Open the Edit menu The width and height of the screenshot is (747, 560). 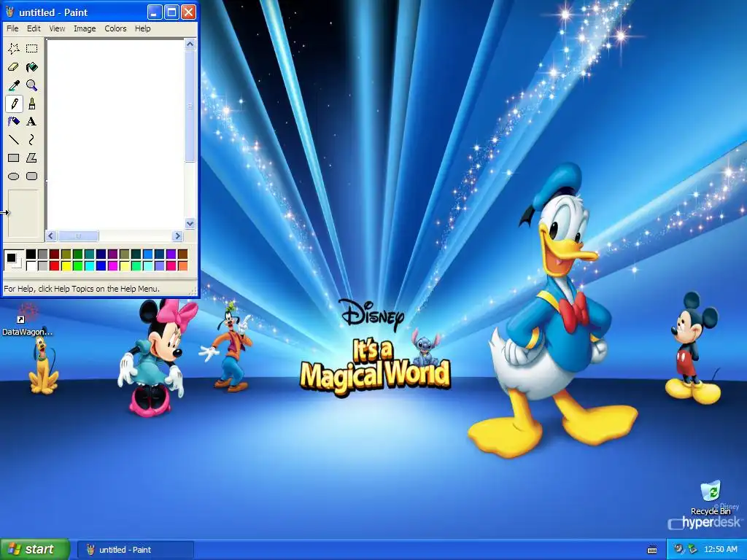click(34, 28)
